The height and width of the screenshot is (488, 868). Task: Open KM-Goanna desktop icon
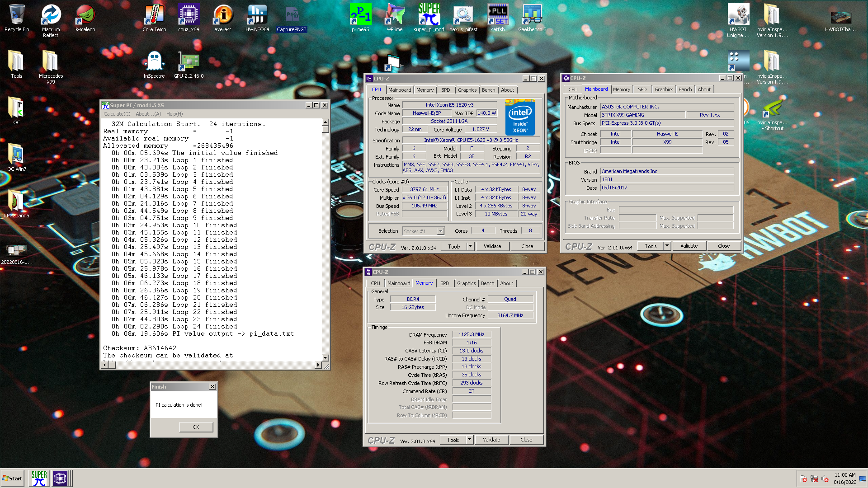point(17,204)
